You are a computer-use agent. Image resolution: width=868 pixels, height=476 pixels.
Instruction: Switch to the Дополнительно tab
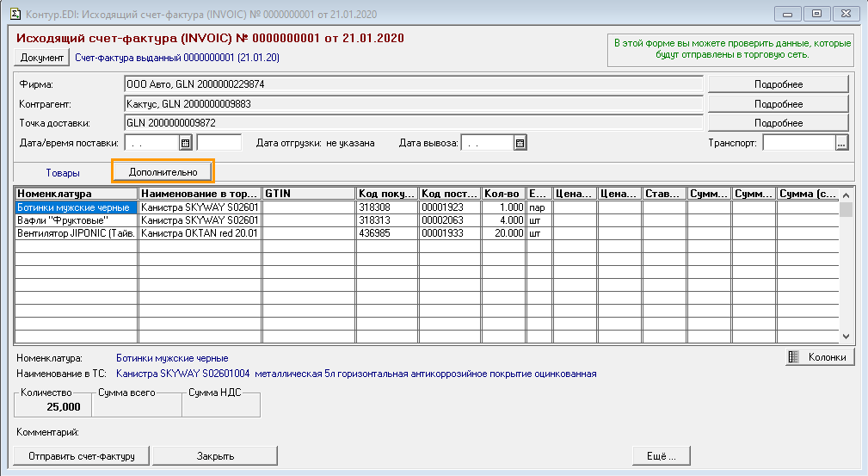163,172
